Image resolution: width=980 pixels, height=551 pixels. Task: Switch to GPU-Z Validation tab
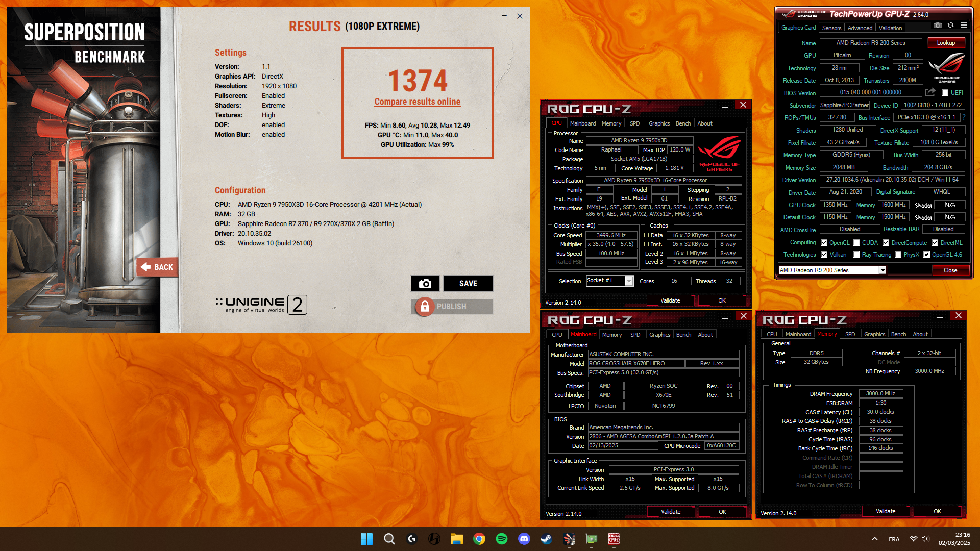click(x=890, y=28)
